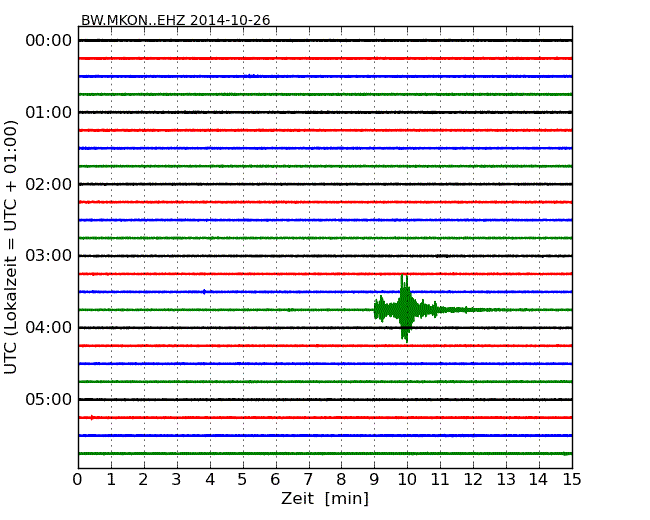Click the x-axis tick label 9
Viewport: 650px width, 520px height.
(x=374, y=480)
